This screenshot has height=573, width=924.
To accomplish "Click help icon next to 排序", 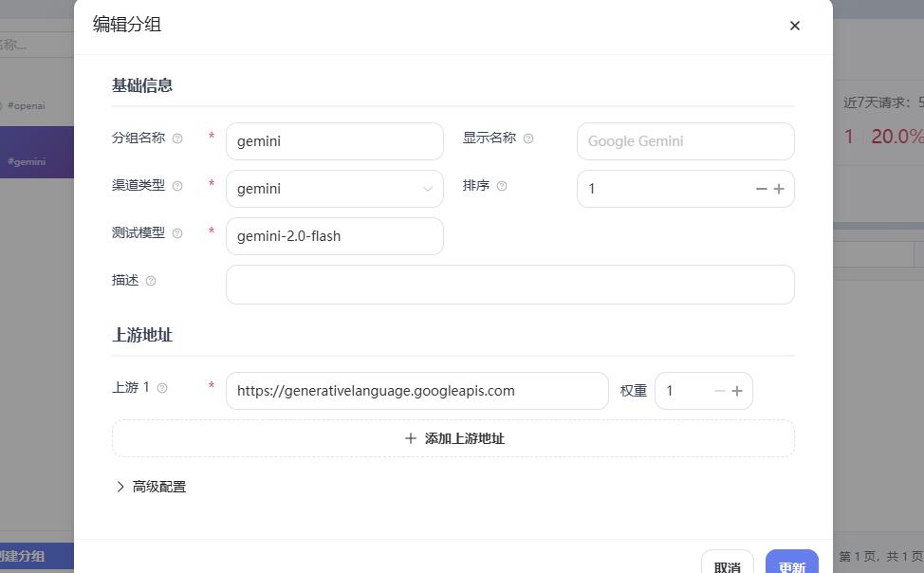I will 502,186.
